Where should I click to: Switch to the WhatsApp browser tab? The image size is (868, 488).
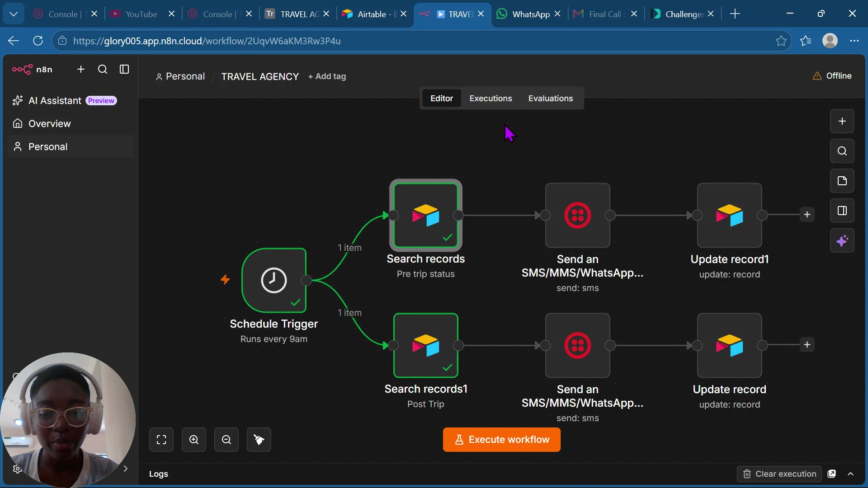click(x=529, y=14)
